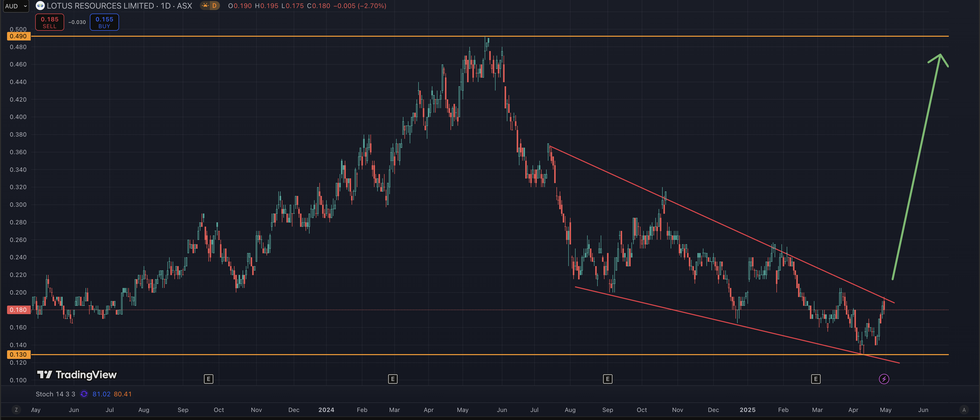Click the C0.180 close price value

318,6
